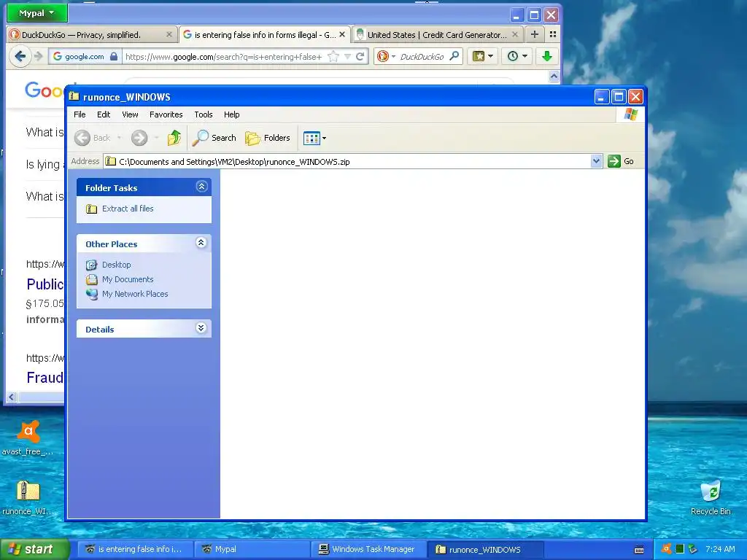Viewport: 747px width, 560px height.
Task: Open the Start menu
Action: 35,549
